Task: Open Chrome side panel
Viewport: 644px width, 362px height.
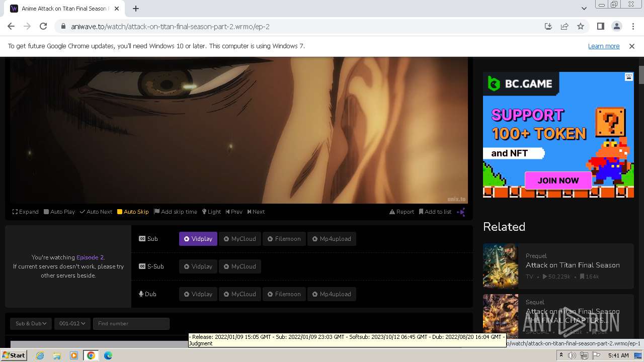Action: 600,26
